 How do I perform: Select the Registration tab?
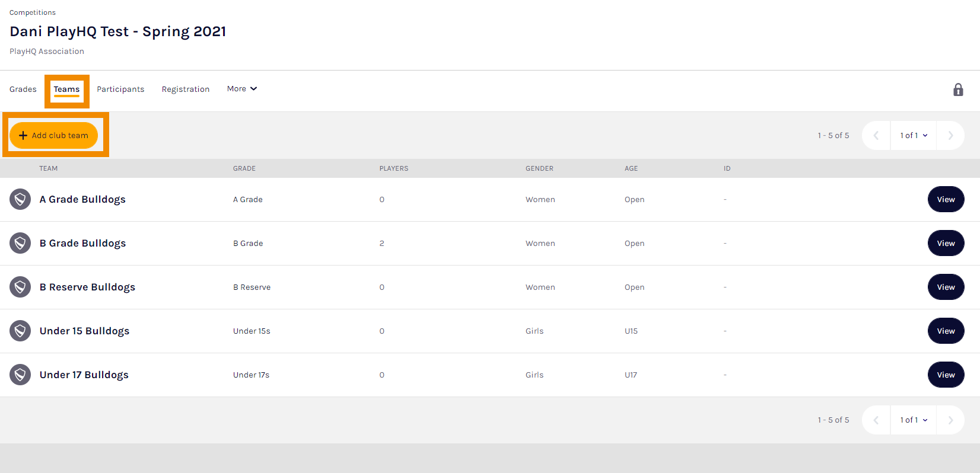tap(186, 90)
